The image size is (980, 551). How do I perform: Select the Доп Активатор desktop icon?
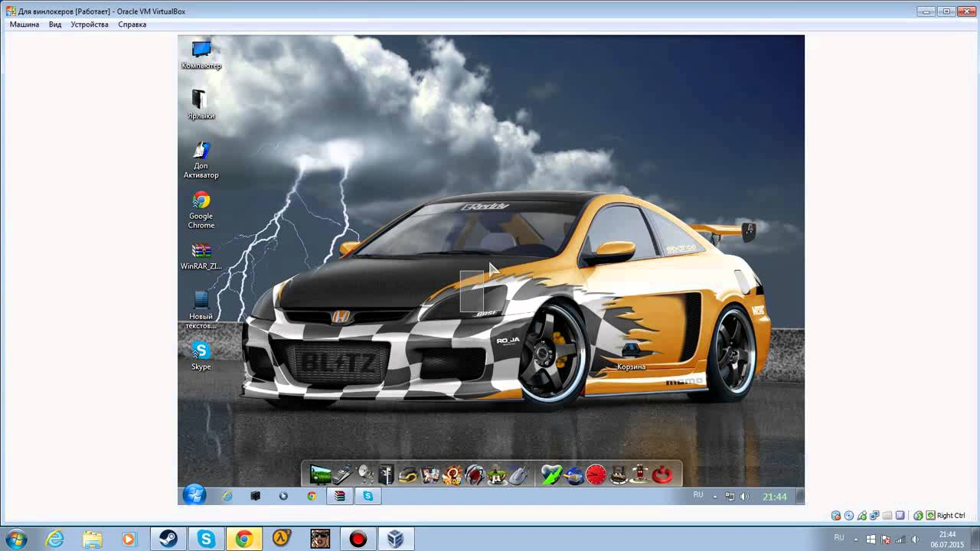201,159
